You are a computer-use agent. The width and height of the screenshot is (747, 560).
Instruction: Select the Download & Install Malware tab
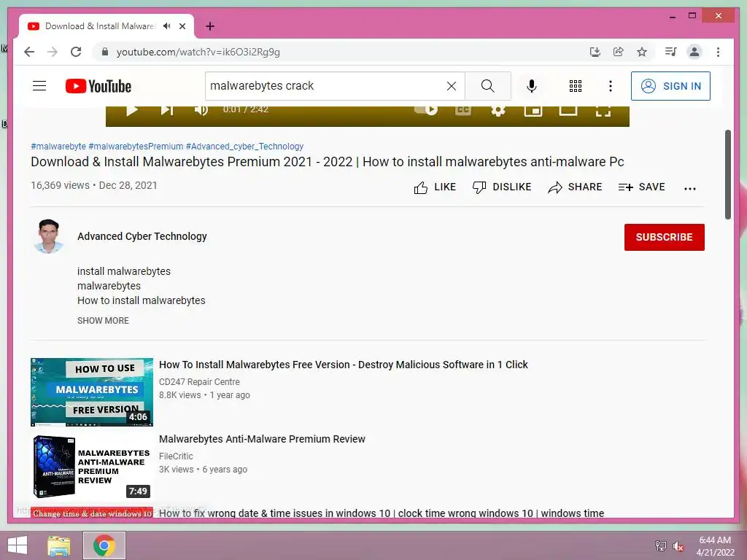[x=107, y=26]
